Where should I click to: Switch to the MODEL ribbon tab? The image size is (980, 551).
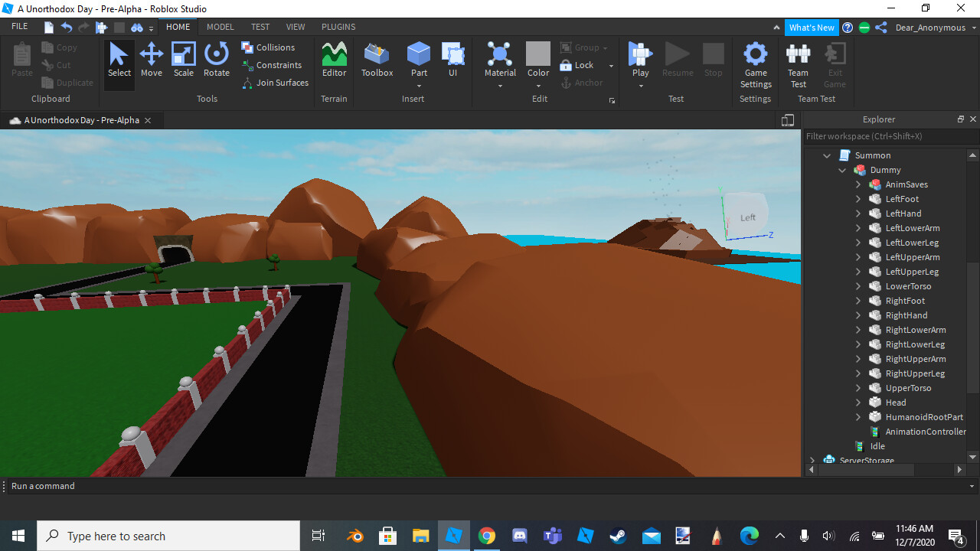point(220,27)
